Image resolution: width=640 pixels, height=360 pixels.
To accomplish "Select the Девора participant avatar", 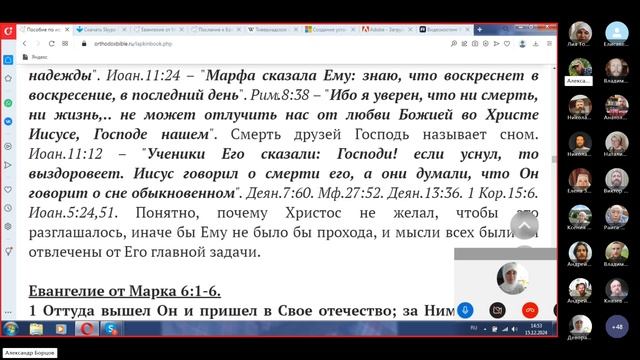I will point(580,326).
